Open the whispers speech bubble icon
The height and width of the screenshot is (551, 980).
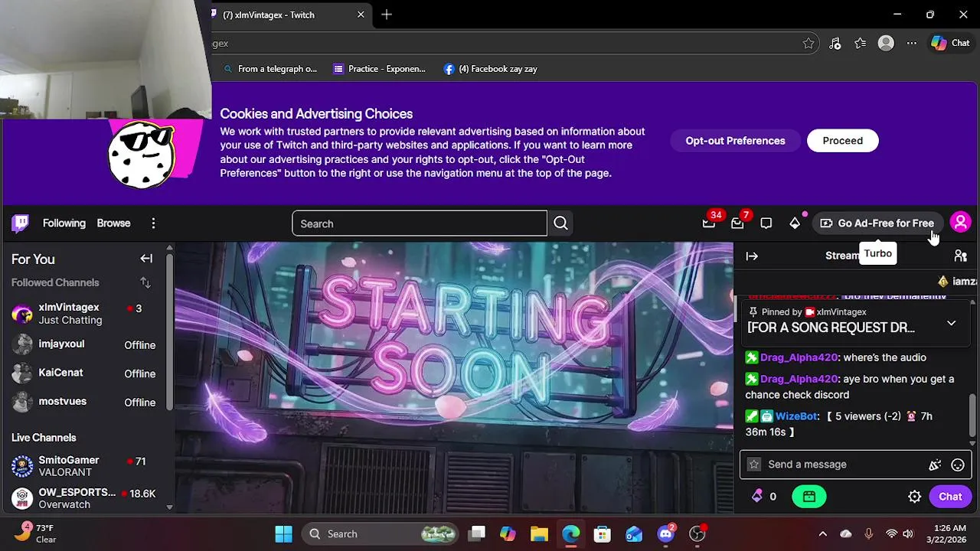(x=766, y=223)
